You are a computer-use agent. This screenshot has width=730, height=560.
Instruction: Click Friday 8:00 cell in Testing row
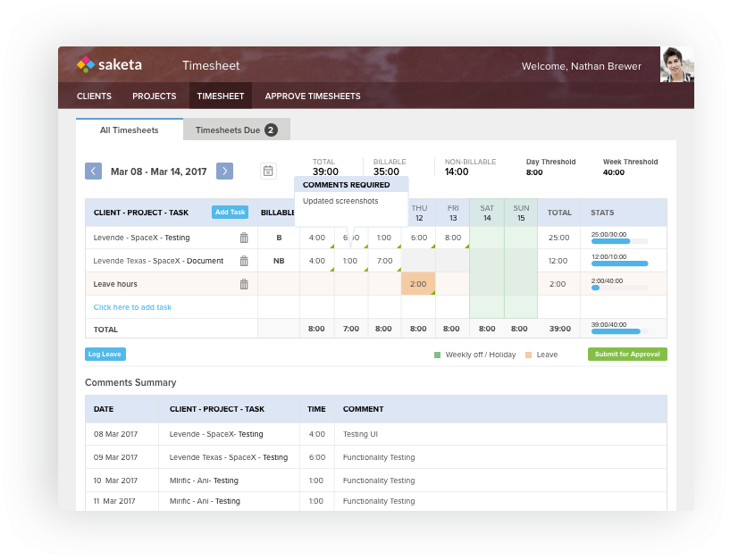[452, 238]
